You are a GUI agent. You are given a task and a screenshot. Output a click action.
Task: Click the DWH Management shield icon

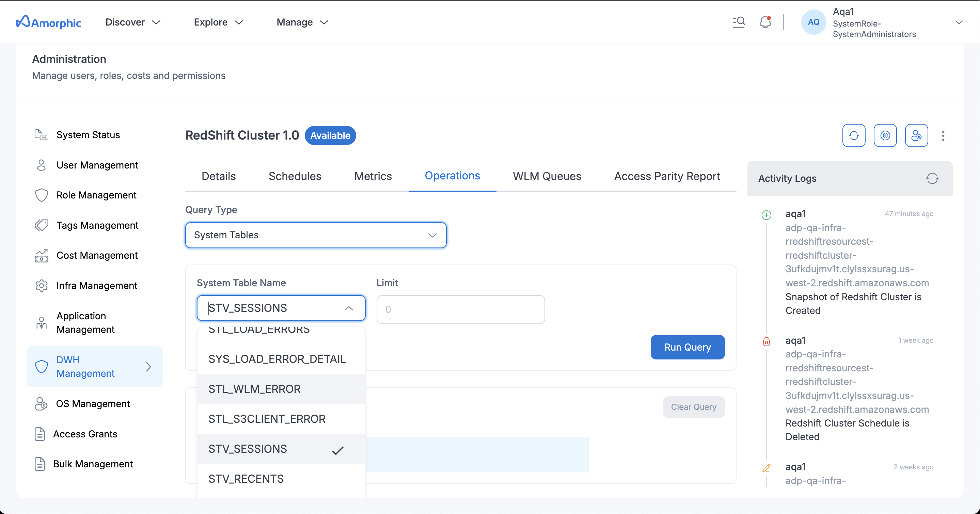41,367
